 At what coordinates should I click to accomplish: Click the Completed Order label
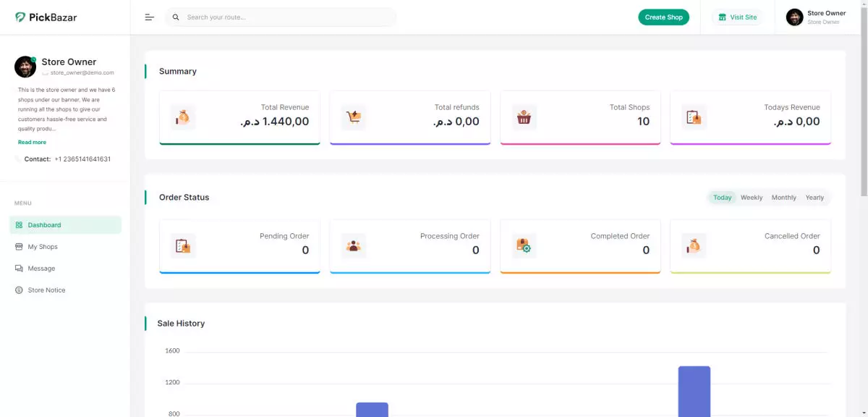(x=620, y=236)
